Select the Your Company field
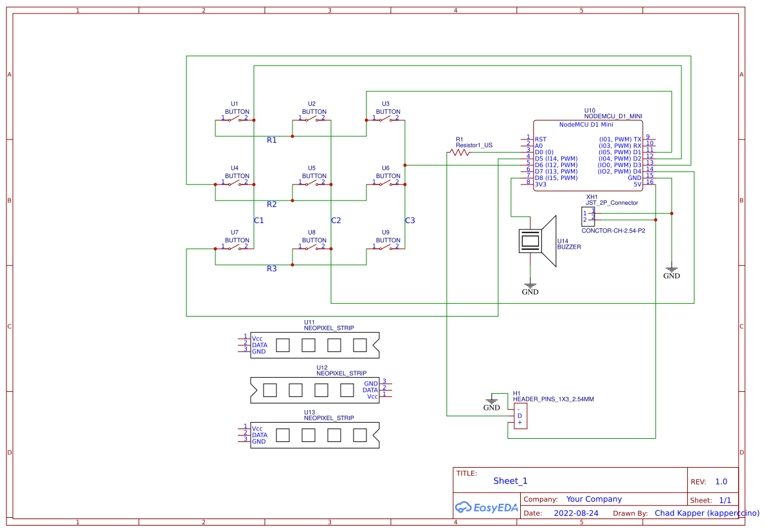 [x=593, y=499]
